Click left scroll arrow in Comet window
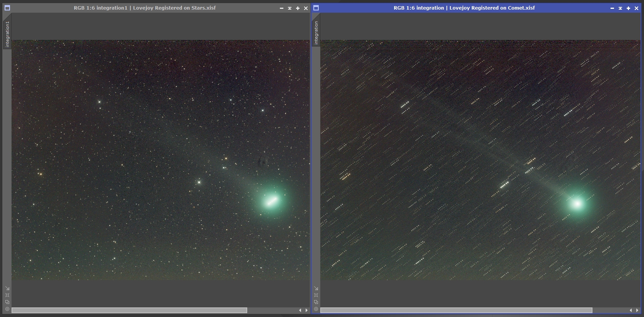Screen dimensions: 644x317 pyautogui.click(x=631, y=310)
